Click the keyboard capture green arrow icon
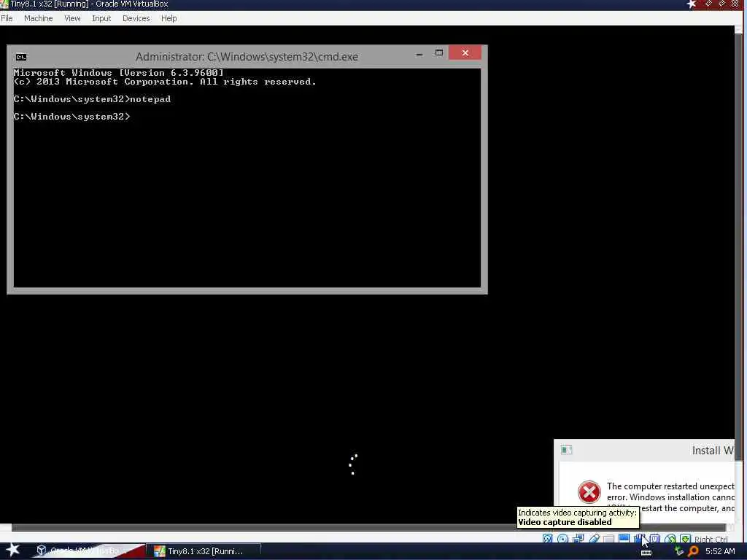 (685, 539)
